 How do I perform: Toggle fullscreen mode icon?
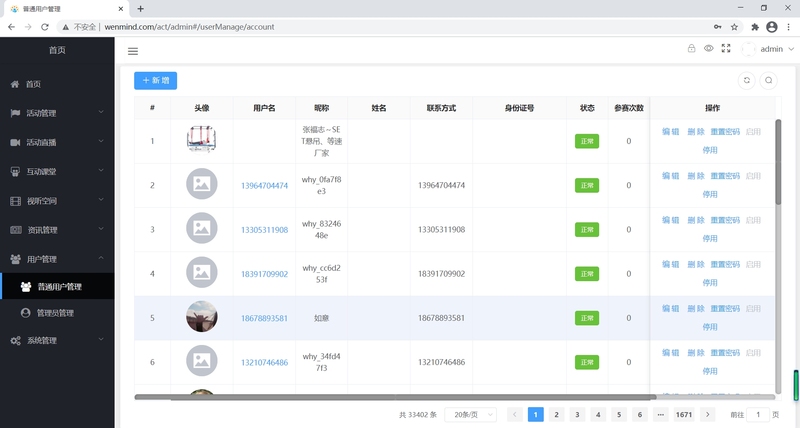(726, 48)
